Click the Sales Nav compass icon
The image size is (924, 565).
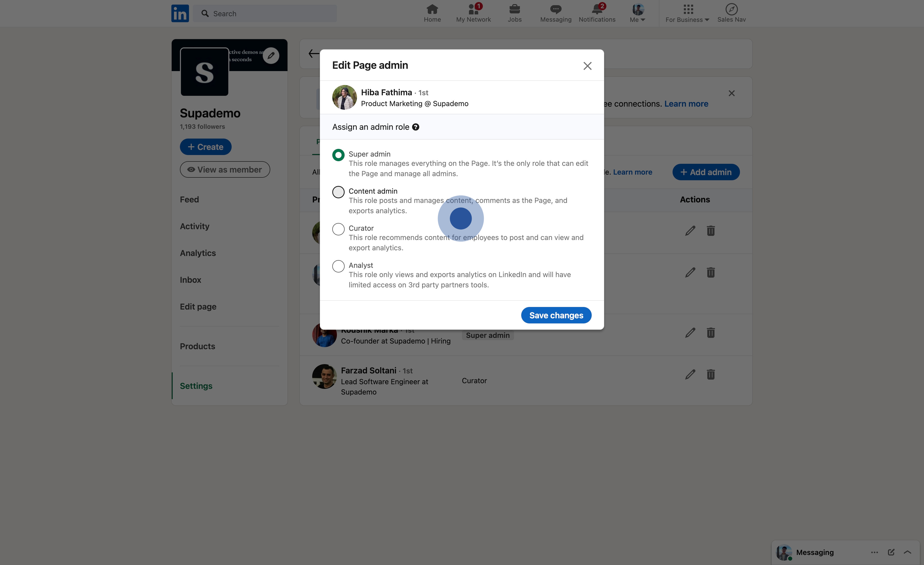pyautogui.click(x=731, y=9)
